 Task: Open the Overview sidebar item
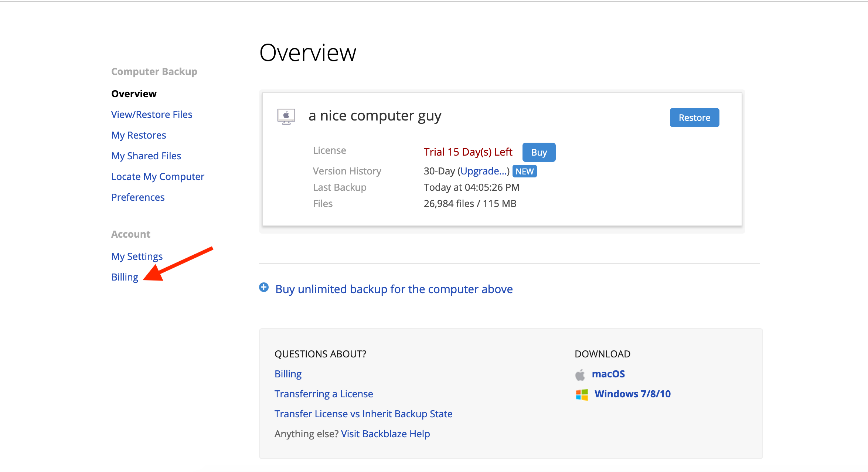(134, 94)
